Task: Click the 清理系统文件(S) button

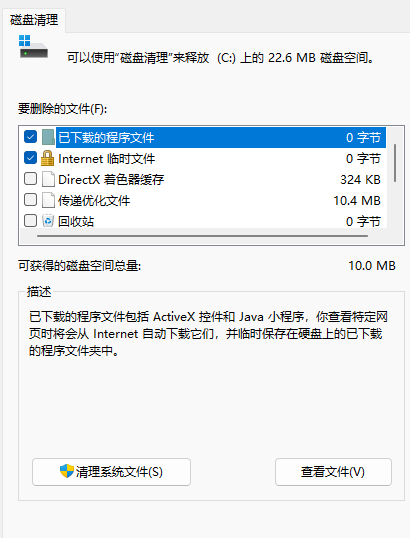Action: [x=112, y=472]
